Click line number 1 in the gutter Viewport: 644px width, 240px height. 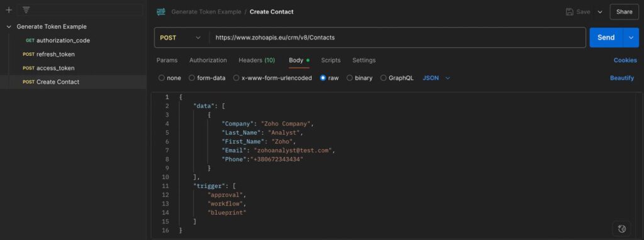[167, 97]
